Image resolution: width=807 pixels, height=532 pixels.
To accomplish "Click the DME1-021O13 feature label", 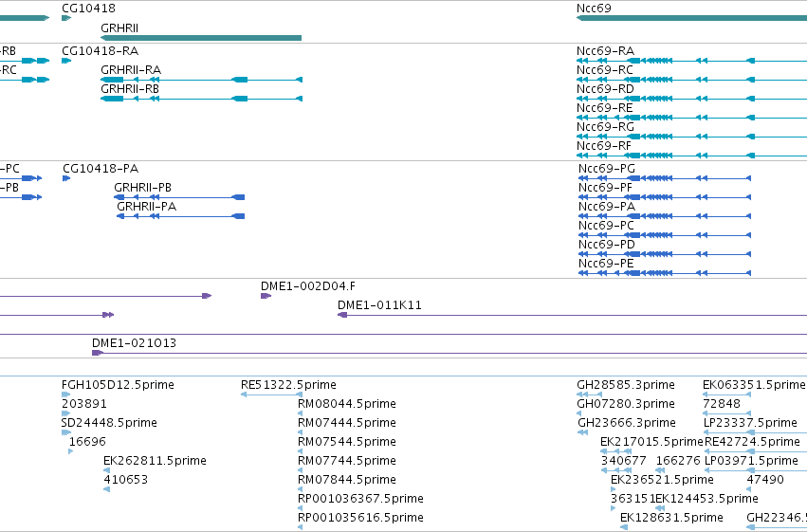I will point(134,343).
